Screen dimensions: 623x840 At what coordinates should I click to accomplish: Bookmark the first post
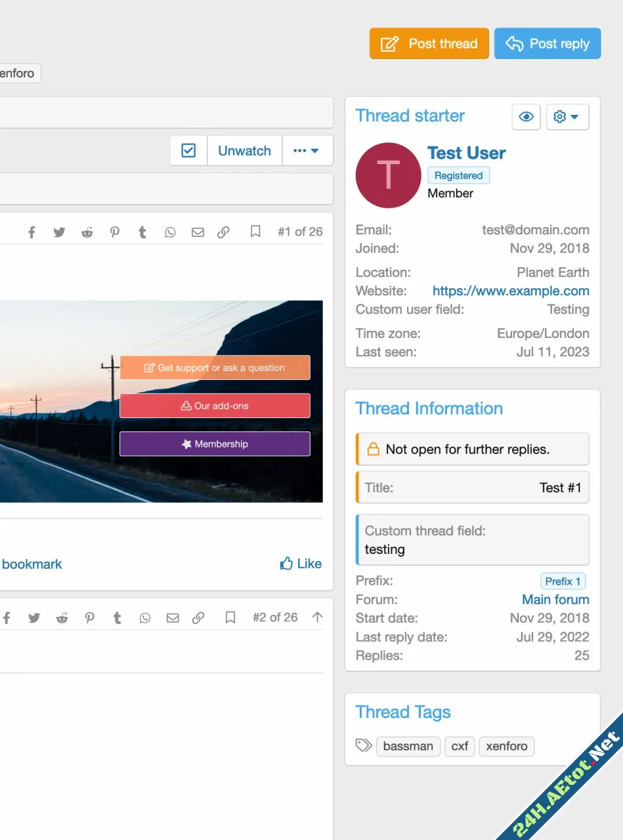255,232
